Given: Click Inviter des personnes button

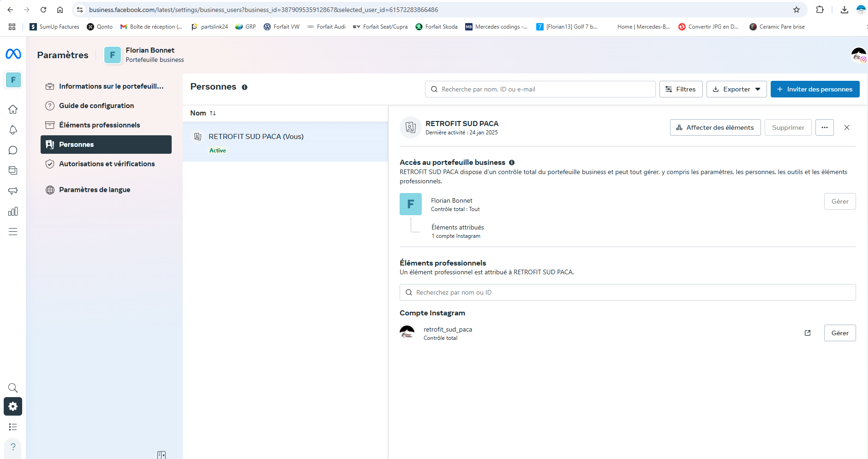Looking at the screenshot, I should click(815, 89).
